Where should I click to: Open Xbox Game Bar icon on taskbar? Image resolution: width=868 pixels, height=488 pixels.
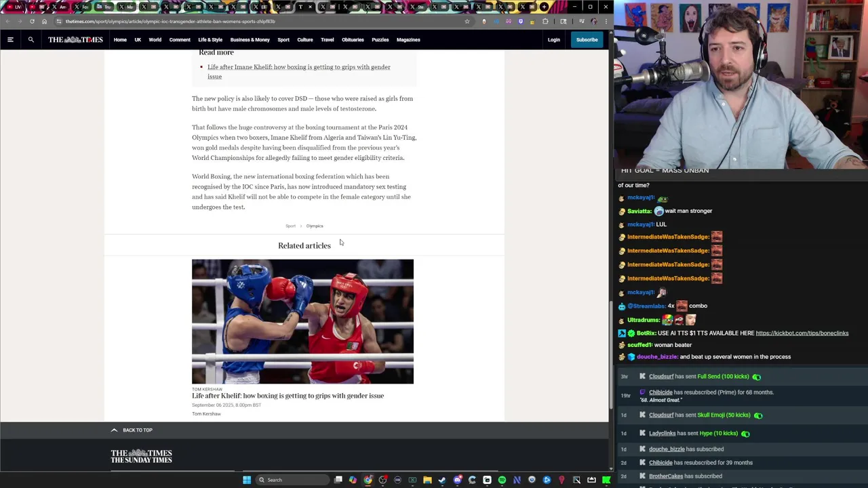point(412,480)
